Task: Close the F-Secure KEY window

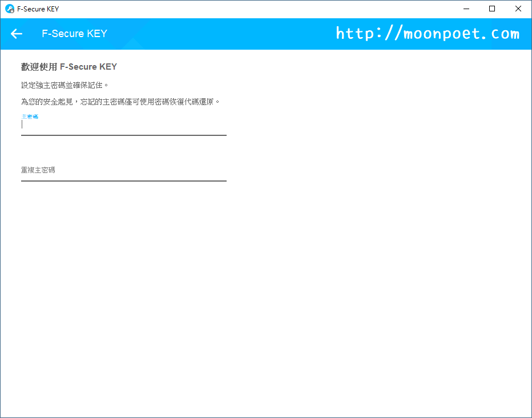Action: click(518, 9)
